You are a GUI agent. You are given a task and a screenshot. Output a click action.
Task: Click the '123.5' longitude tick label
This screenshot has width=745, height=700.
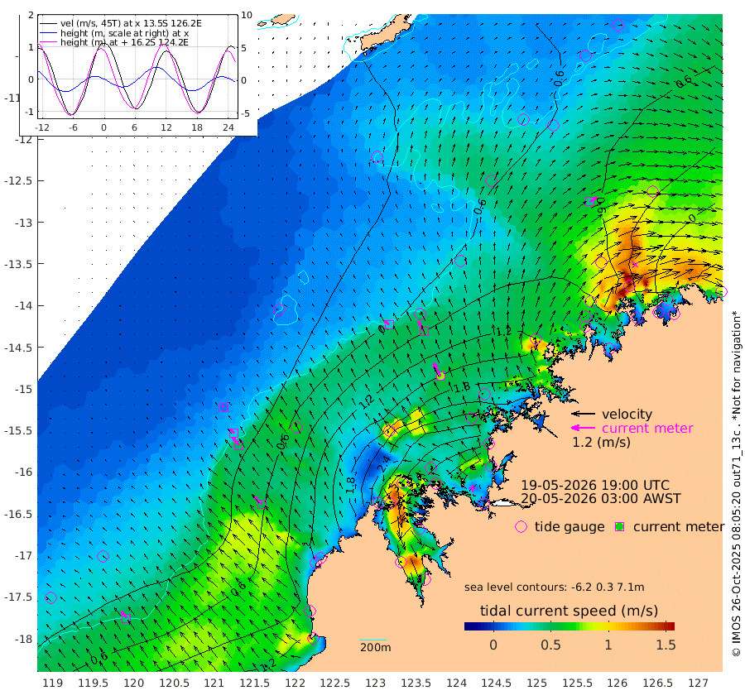416,683
